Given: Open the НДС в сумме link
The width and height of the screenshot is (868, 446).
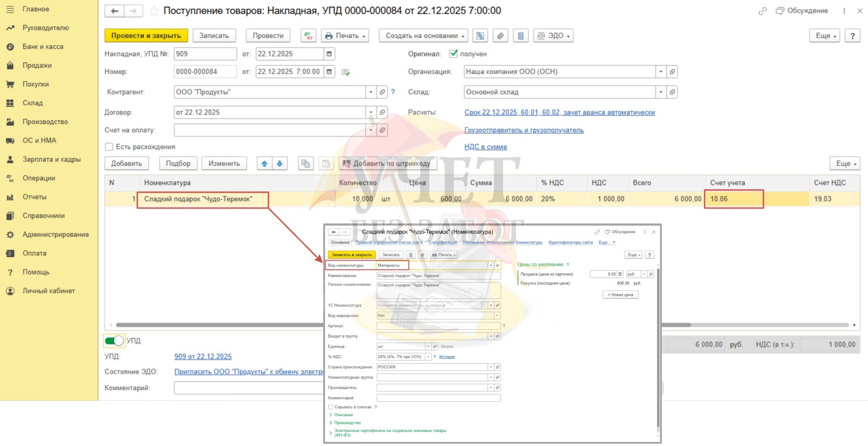Looking at the screenshot, I should click(486, 147).
